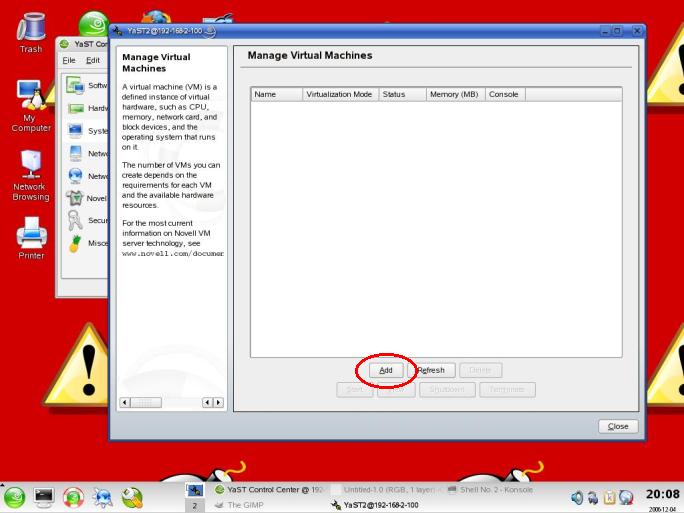684x513 pixels.
Task: Switch to desktop 1 in the pager
Action: coord(195,490)
